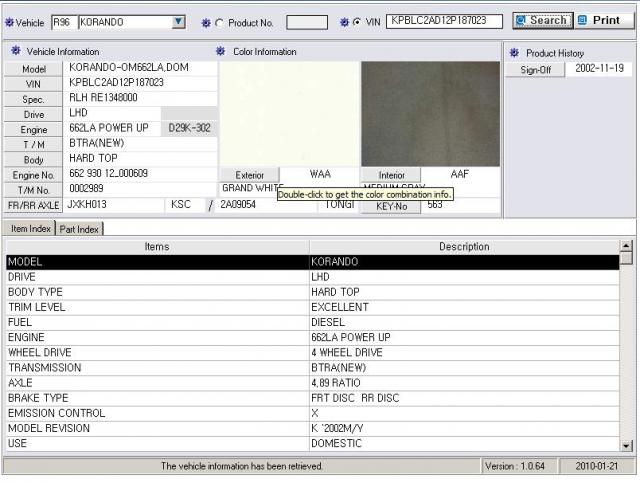Select the MODEL row in items list
This screenshot has height=483, width=640.
tap(313, 262)
